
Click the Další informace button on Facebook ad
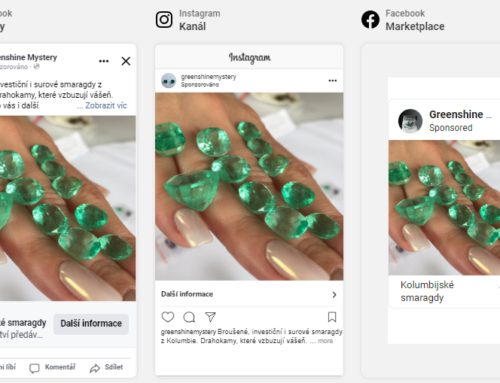pyautogui.click(x=91, y=324)
